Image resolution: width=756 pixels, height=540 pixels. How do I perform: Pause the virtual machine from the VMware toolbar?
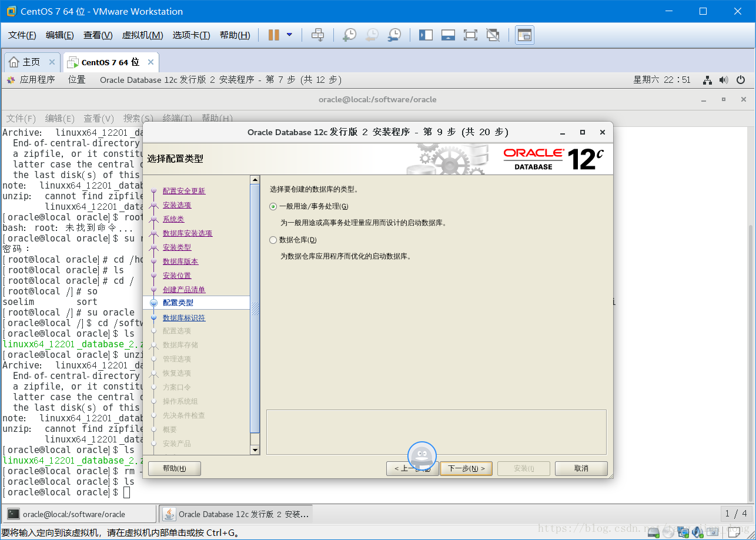click(273, 35)
